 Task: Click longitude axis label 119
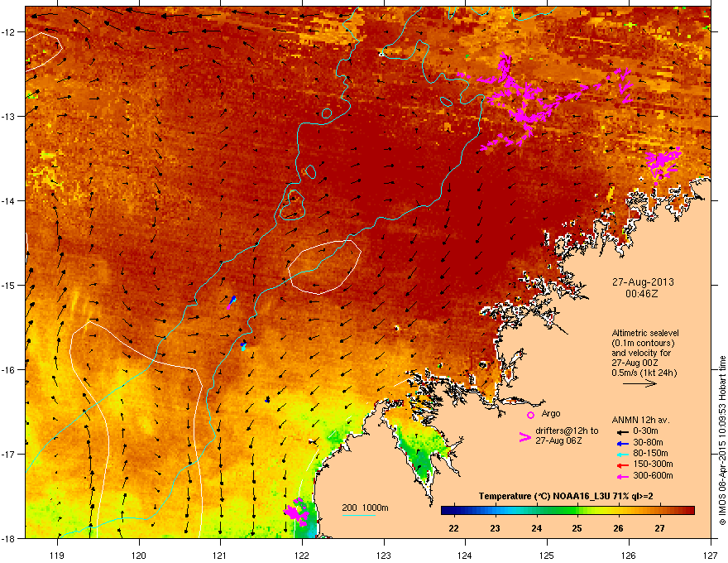click(57, 555)
